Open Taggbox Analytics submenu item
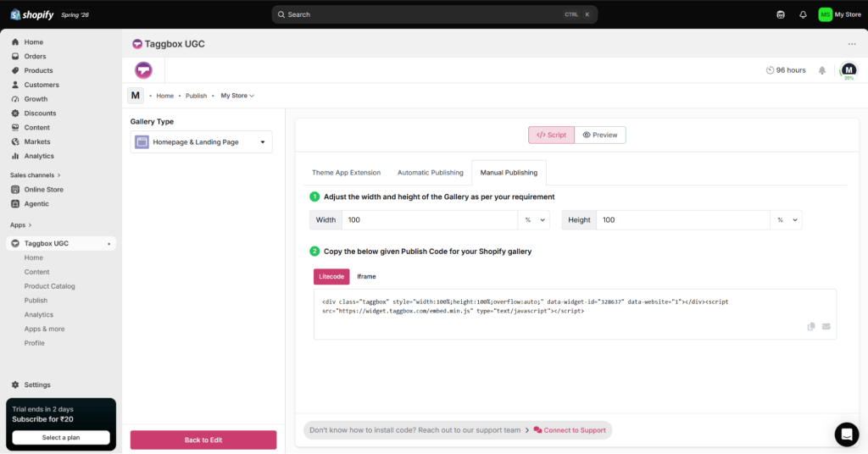Viewport: 868px width, 454px height. tap(39, 314)
